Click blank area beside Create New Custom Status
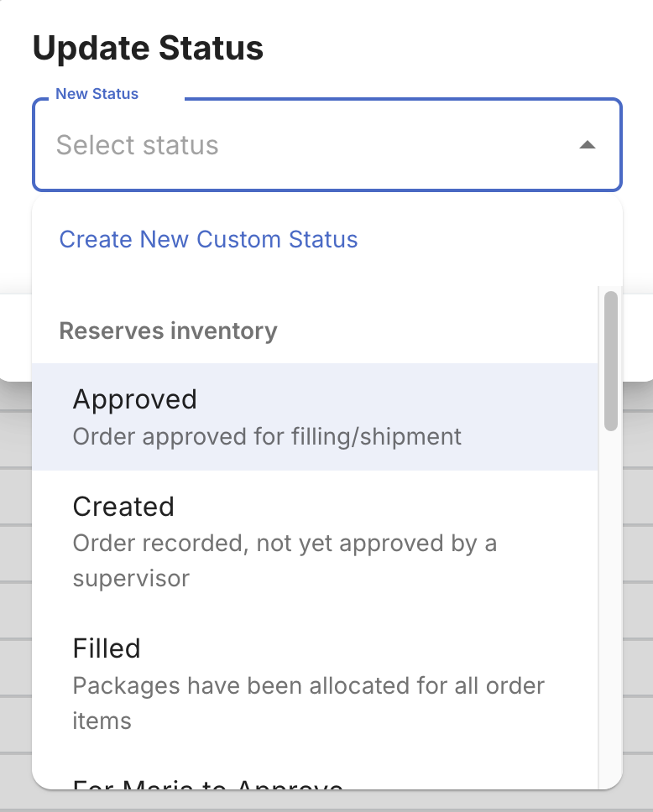Image resolution: width=653 pixels, height=812 pixels. pos(487,239)
